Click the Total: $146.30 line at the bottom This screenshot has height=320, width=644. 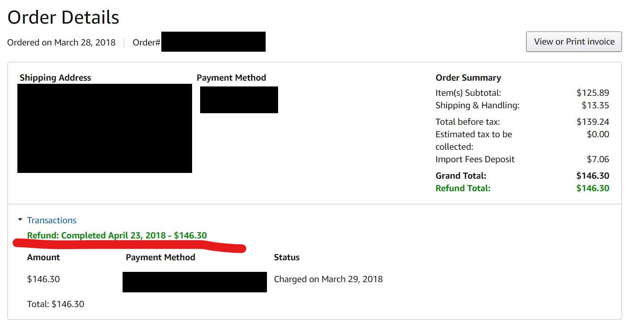(56, 304)
